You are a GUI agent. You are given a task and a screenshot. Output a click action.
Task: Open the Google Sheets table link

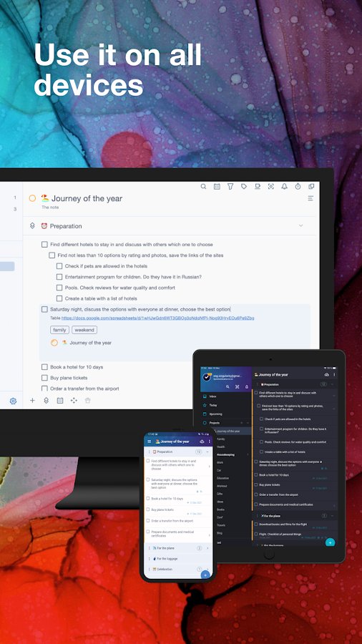pyautogui.click(x=157, y=318)
